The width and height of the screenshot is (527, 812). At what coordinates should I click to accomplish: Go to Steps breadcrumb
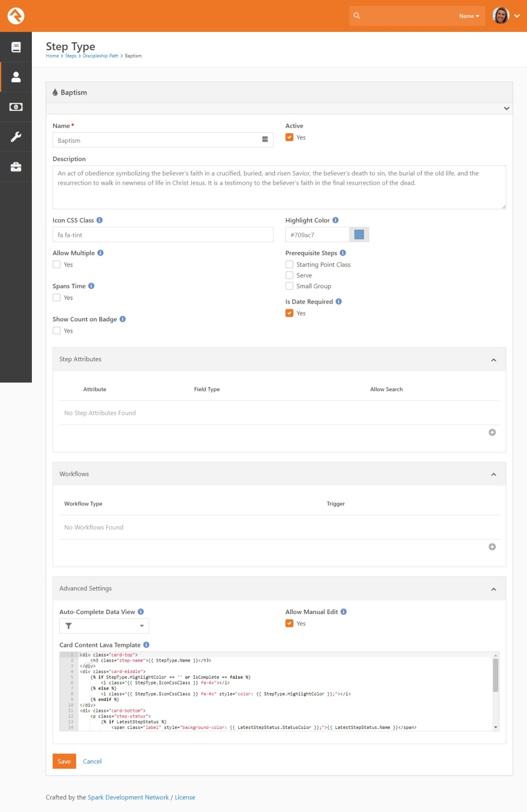71,56
